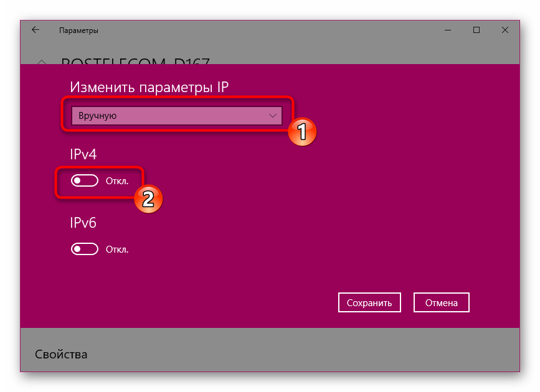Close the Параметры window
The width and height of the screenshot is (540, 392).
(x=505, y=30)
